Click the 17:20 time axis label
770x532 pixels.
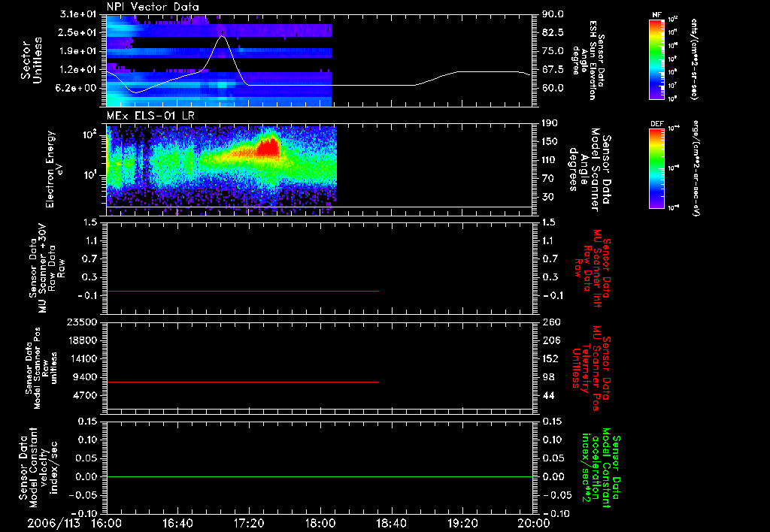[249, 524]
